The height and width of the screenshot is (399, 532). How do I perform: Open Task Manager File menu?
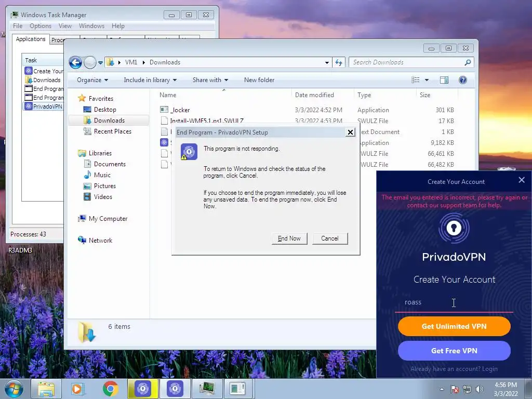(18, 26)
